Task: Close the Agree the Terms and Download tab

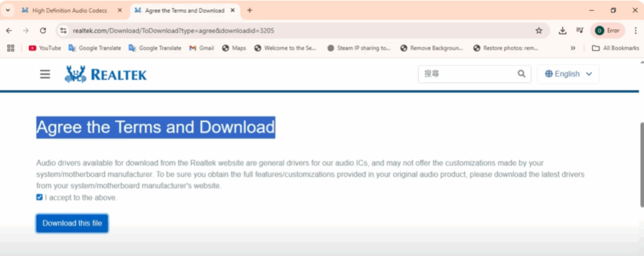Action: point(233,11)
